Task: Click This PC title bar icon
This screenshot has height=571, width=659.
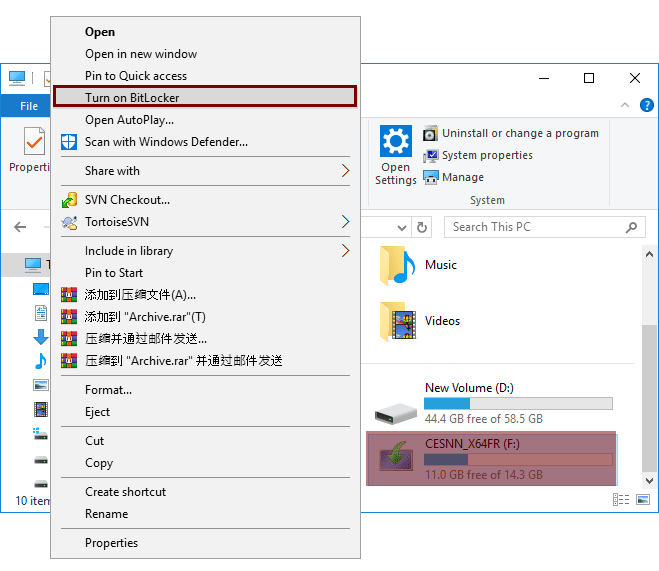Action: [x=17, y=78]
